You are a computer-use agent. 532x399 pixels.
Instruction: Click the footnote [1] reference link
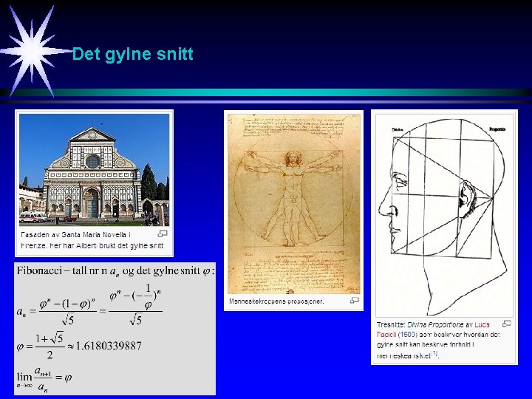tap(434, 354)
